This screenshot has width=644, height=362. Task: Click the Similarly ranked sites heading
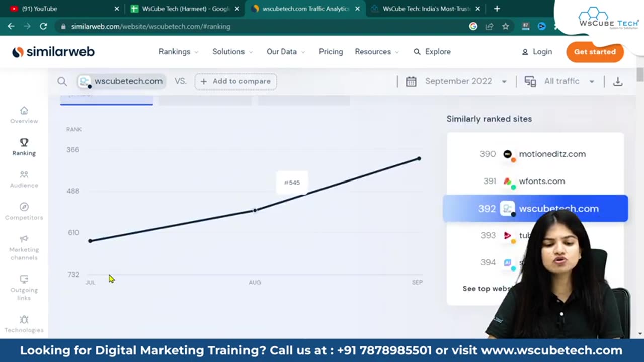point(489,119)
